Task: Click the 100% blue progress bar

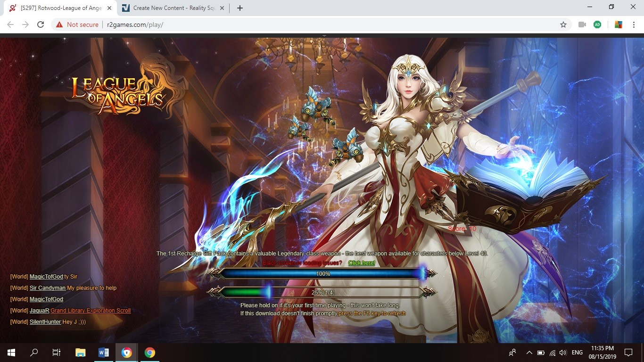Action: 323,273
